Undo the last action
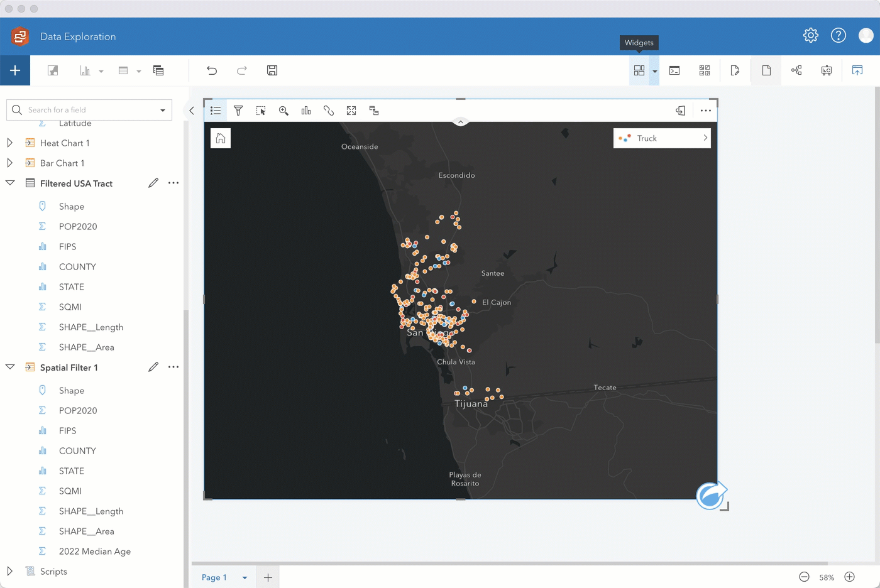 pyautogui.click(x=212, y=70)
